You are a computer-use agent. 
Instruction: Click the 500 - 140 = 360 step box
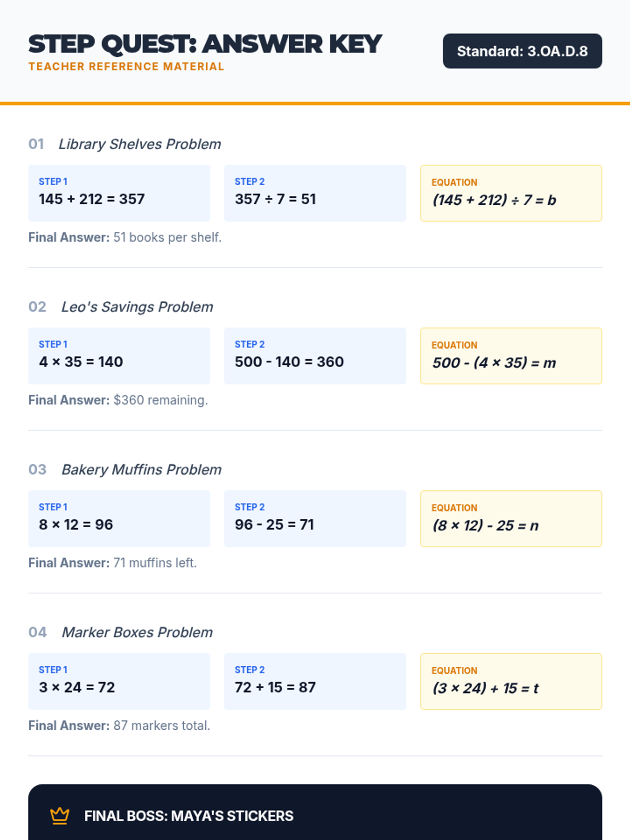coord(315,356)
